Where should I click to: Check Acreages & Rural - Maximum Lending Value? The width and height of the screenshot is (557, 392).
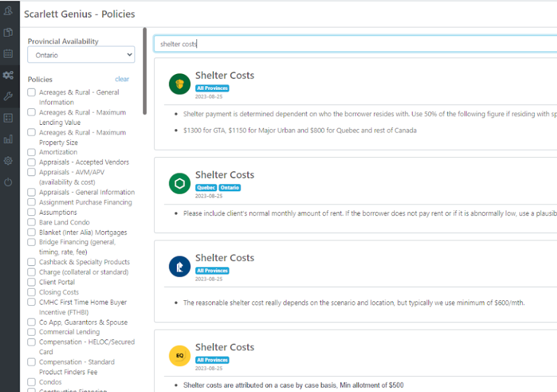(x=32, y=112)
